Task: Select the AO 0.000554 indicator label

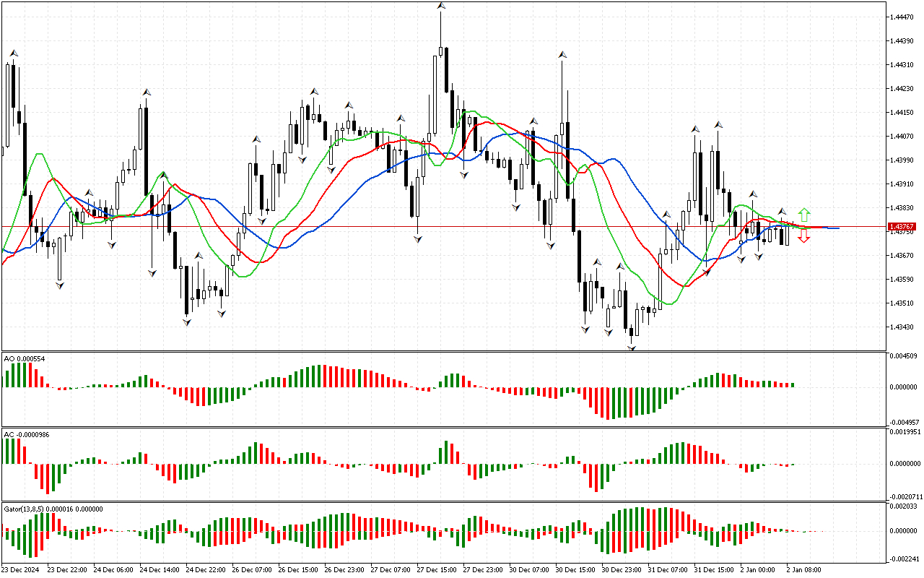Action: pos(25,359)
